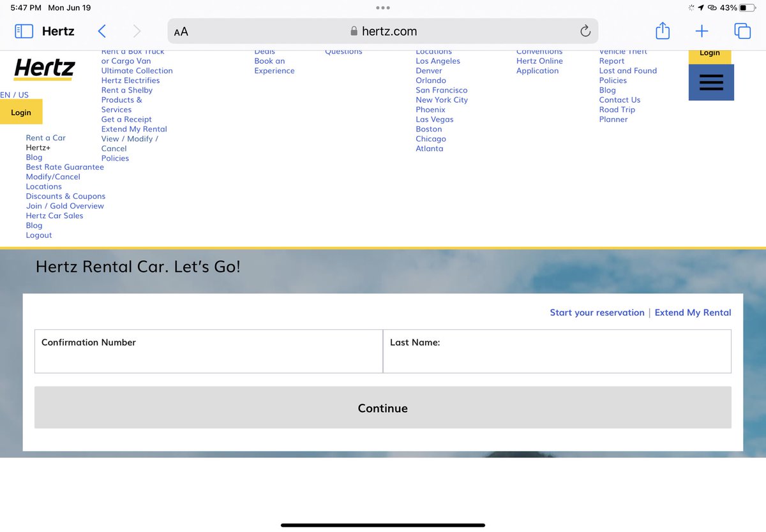The width and height of the screenshot is (766, 532).
Task: Click the Hertz logo
Action: tap(44, 69)
